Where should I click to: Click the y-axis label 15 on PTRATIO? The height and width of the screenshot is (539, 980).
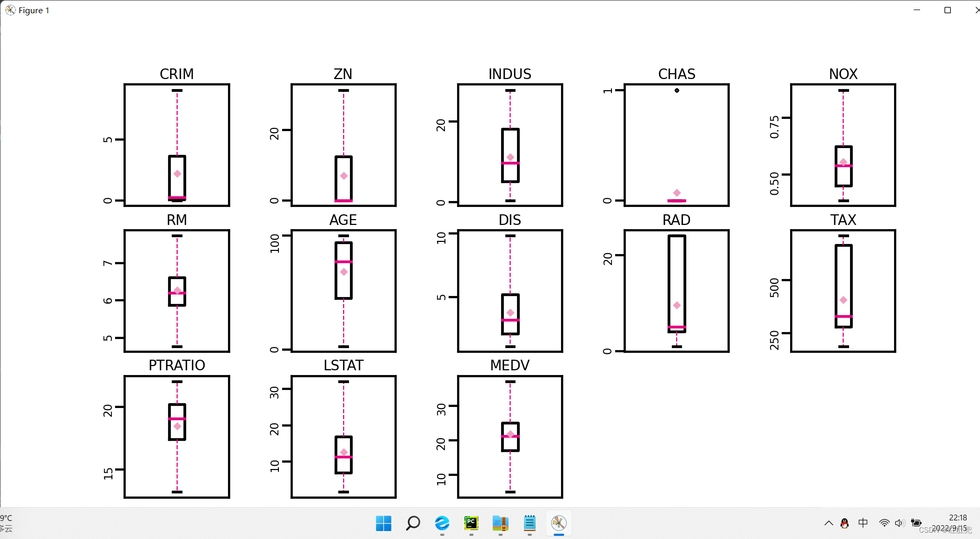pos(108,473)
